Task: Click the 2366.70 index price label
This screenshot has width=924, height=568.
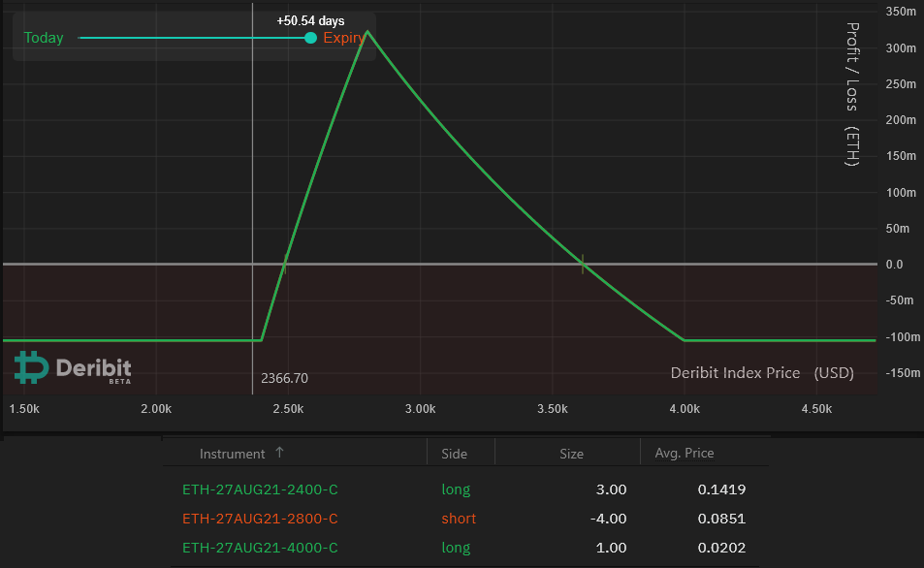Action: (x=284, y=378)
